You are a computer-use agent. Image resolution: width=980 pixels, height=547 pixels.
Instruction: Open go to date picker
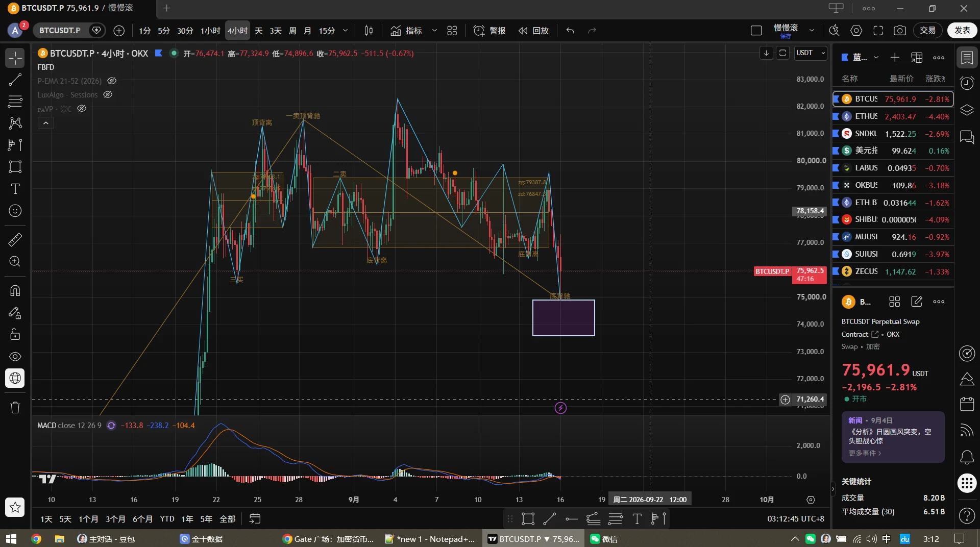point(255,519)
